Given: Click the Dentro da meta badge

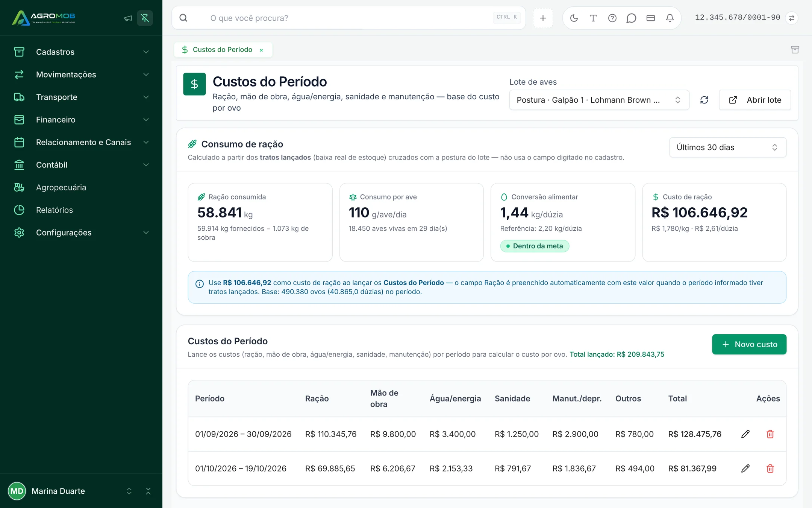Looking at the screenshot, I should coord(535,246).
